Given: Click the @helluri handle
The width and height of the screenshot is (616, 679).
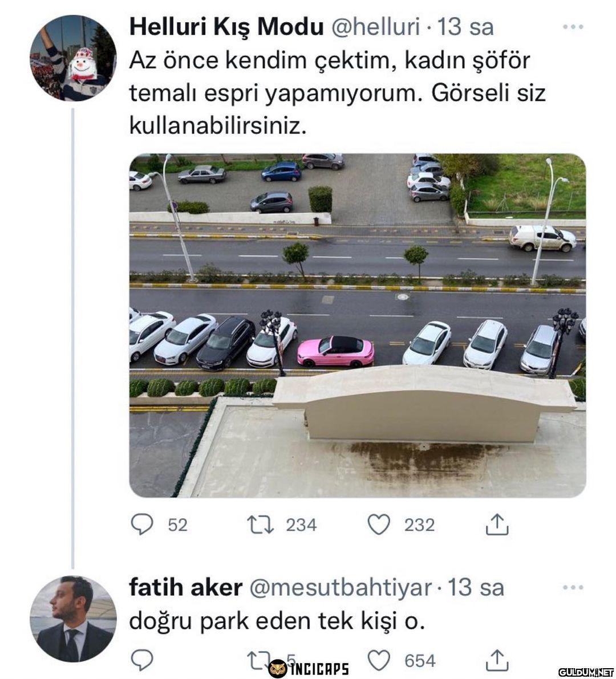Looking at the screenshot, I should tap(375, 27).
